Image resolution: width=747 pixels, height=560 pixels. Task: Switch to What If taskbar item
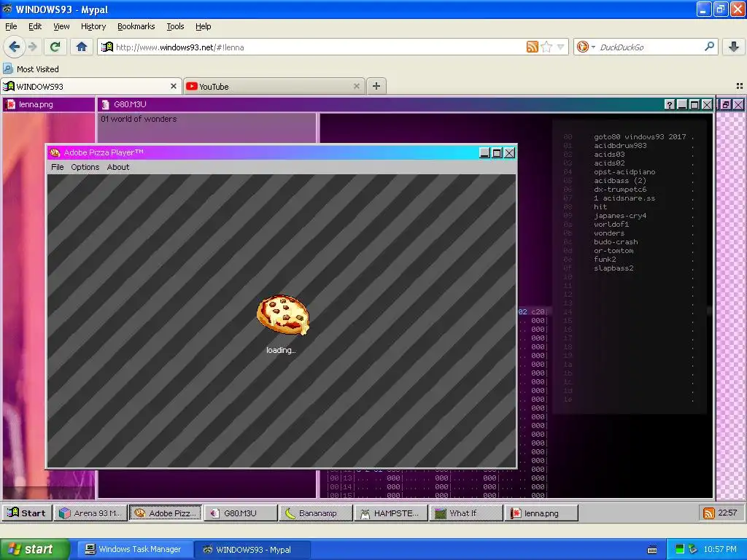click(466, 513)
